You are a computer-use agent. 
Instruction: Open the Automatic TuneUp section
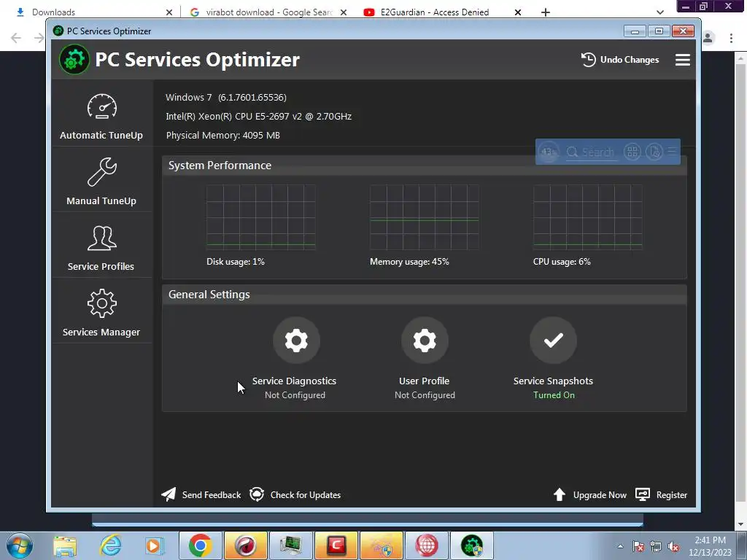tap(101, 114)
